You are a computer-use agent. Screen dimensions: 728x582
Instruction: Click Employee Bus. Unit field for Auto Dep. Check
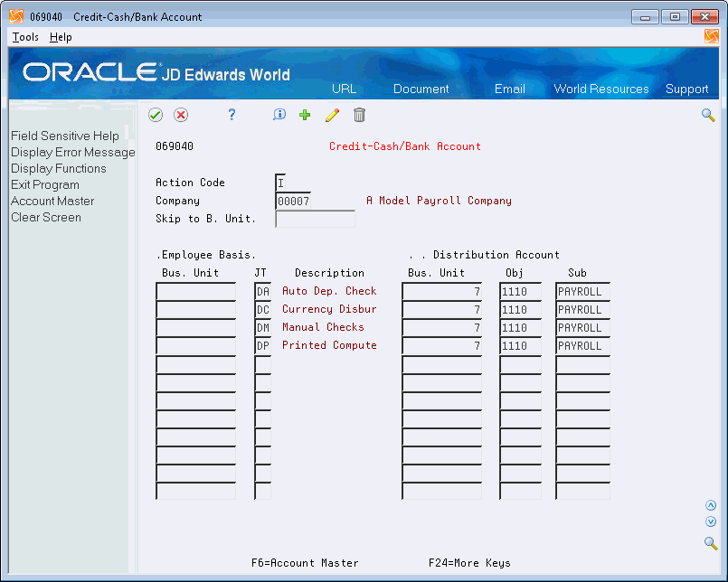point(196,292)
